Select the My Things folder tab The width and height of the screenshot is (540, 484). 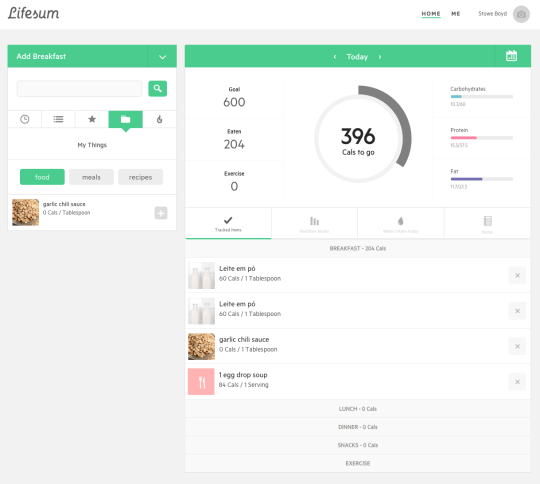point(125,119)
